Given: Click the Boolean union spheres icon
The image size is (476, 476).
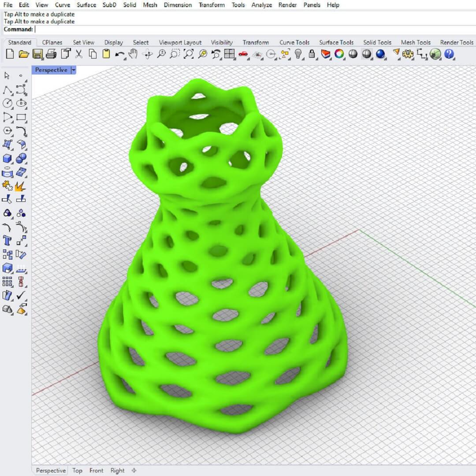Looking at the screenshot, I should (21, 158).
